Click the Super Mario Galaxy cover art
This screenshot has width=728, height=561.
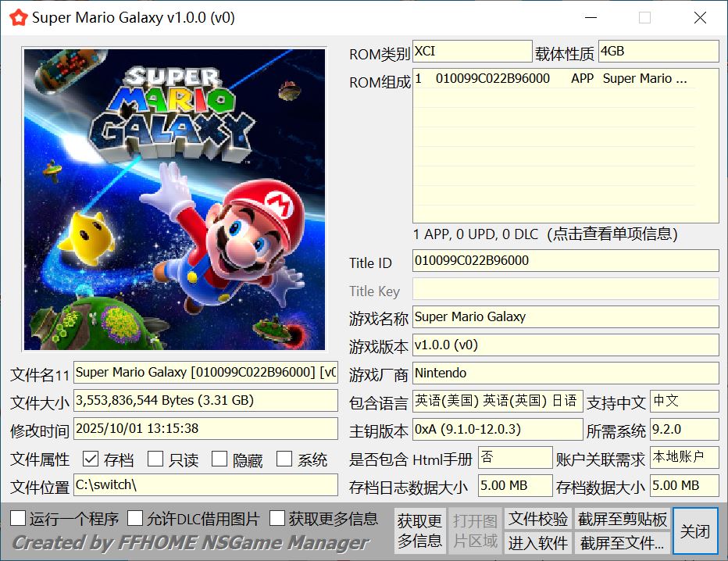(x=174, y=199)
